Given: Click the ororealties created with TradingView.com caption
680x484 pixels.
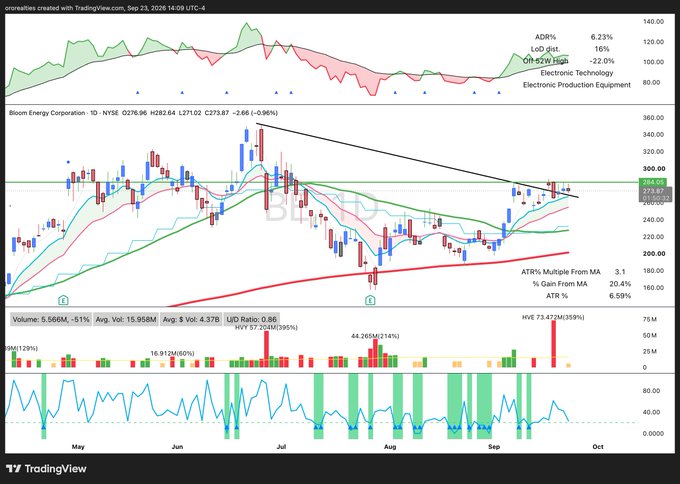Looking at the screenshot, I should pos(105,7).
